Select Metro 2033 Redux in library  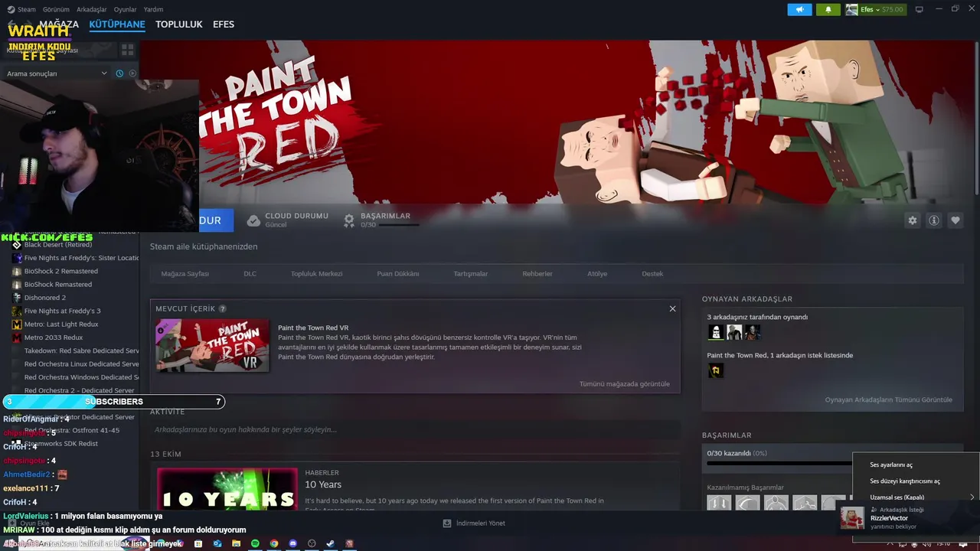pyautogui.click(x=54, y=337)
